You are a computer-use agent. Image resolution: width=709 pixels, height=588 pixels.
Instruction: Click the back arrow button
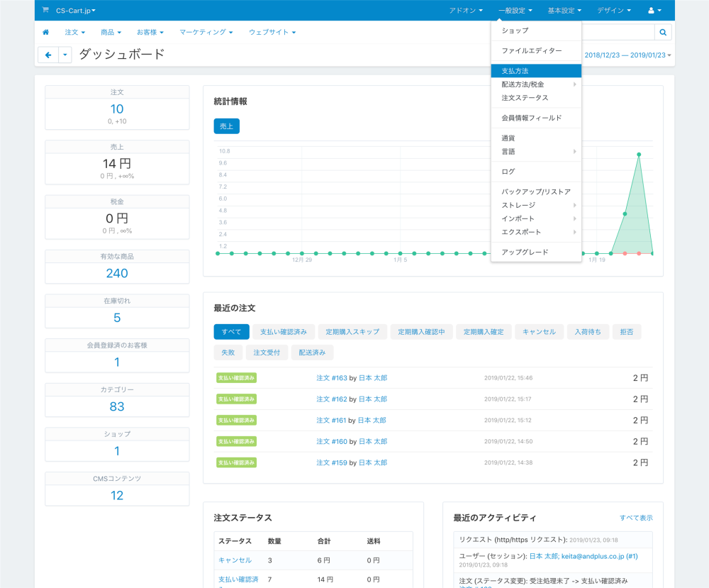pos(48,55)
